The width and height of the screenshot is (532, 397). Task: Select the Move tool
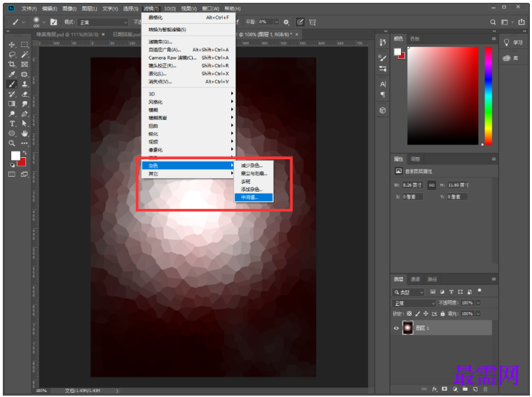[12, 44]
